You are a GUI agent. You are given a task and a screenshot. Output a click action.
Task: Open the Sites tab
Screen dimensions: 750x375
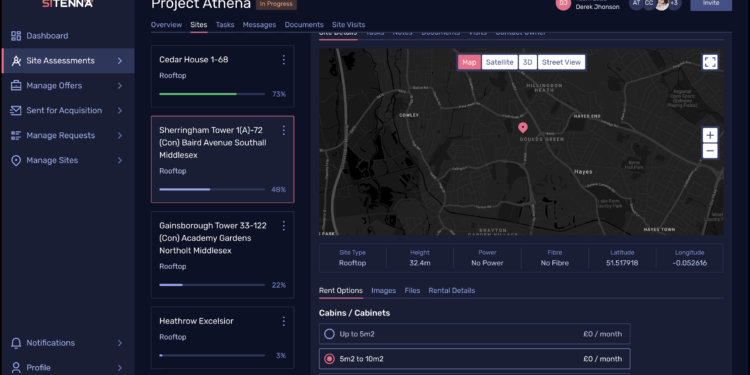coord(199,25)
